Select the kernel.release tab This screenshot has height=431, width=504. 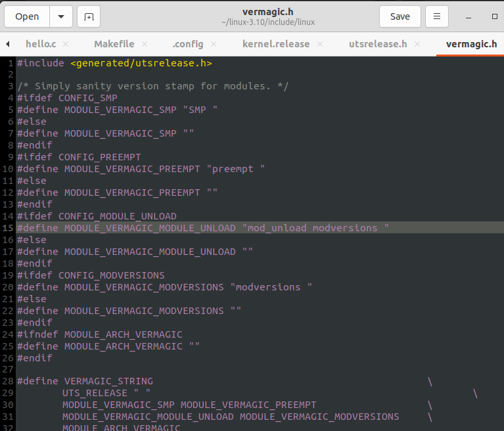(275, 44)
